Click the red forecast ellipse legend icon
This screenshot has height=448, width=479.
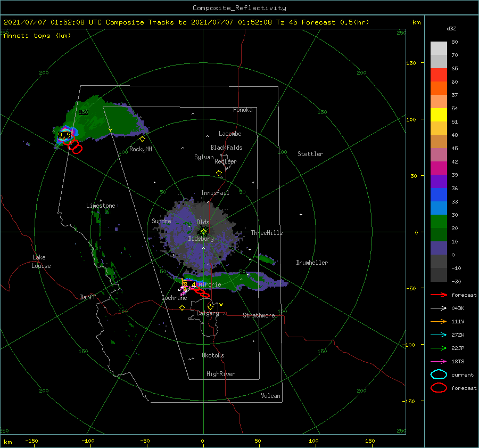coord(439,388)
